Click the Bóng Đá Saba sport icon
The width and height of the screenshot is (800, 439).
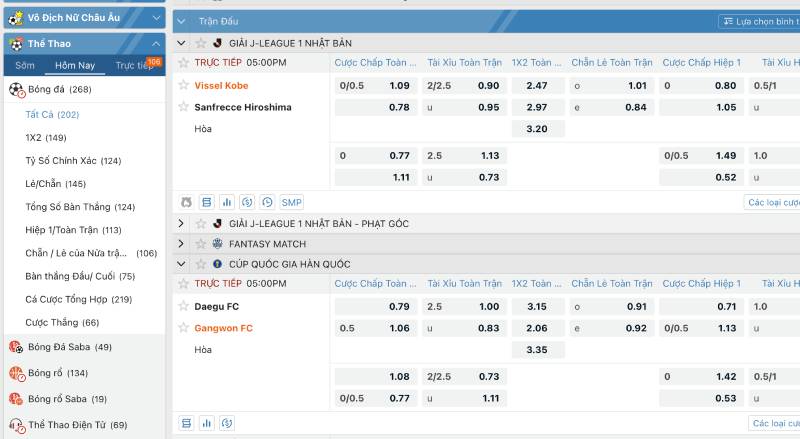16,347
